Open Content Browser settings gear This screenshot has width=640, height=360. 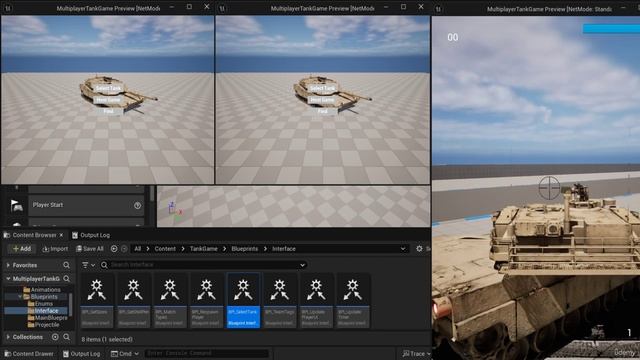[419, 249]
